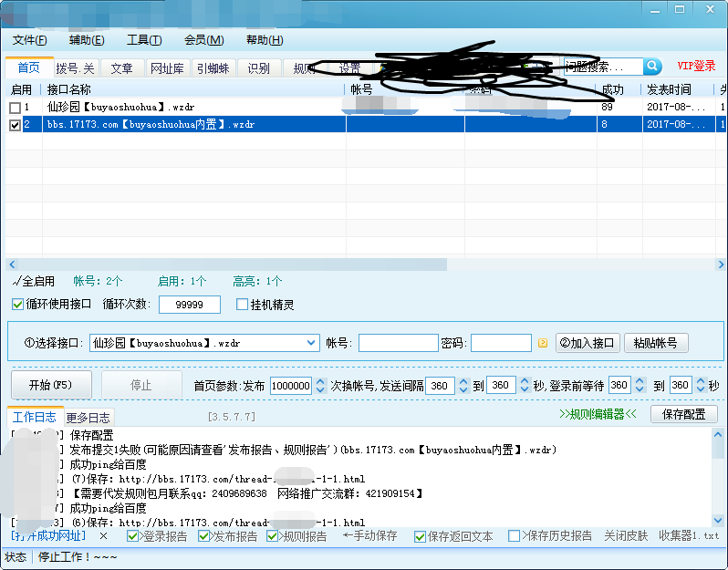Screen dimensions: 728x570
Task: Click the X icon next to 打开成功网址
Action: point(103,536)
